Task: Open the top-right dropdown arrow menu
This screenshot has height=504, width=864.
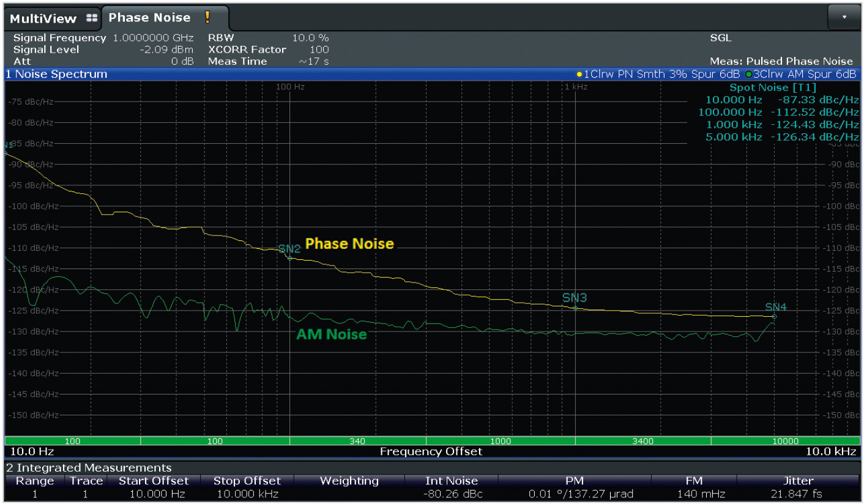Action: (x=844, y=17)
